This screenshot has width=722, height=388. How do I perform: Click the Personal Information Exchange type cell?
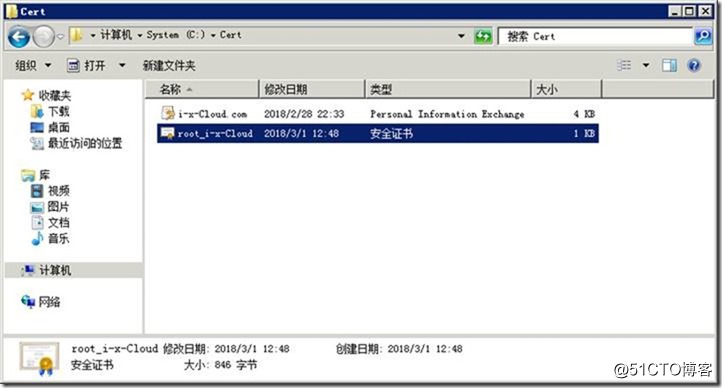447,114
